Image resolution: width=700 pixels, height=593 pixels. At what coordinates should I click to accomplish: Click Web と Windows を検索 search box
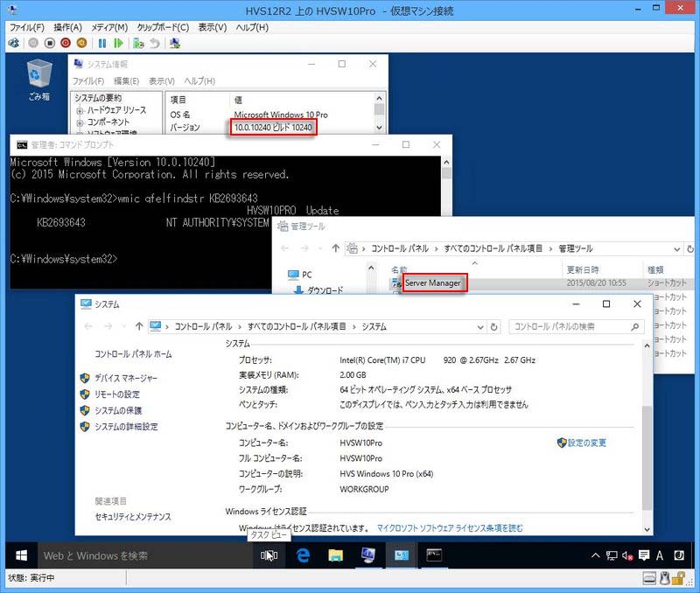[145, 555]
